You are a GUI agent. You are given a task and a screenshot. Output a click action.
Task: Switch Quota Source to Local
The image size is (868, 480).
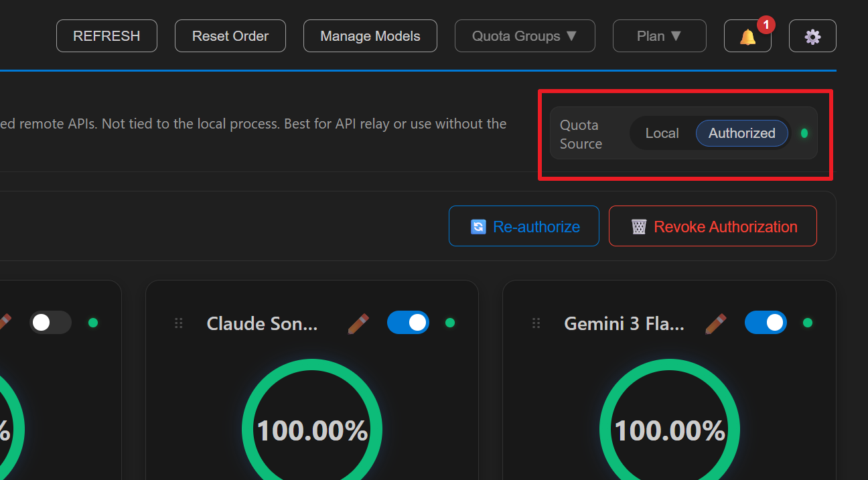(x=662, y=133)
